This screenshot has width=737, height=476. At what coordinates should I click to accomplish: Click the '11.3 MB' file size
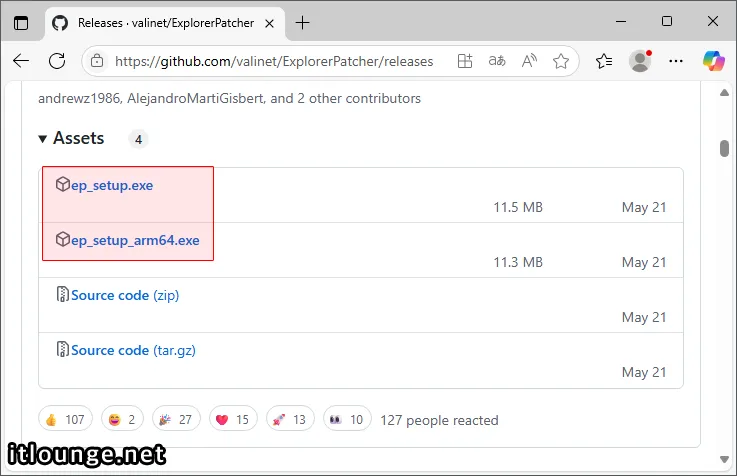pos(518,262)
